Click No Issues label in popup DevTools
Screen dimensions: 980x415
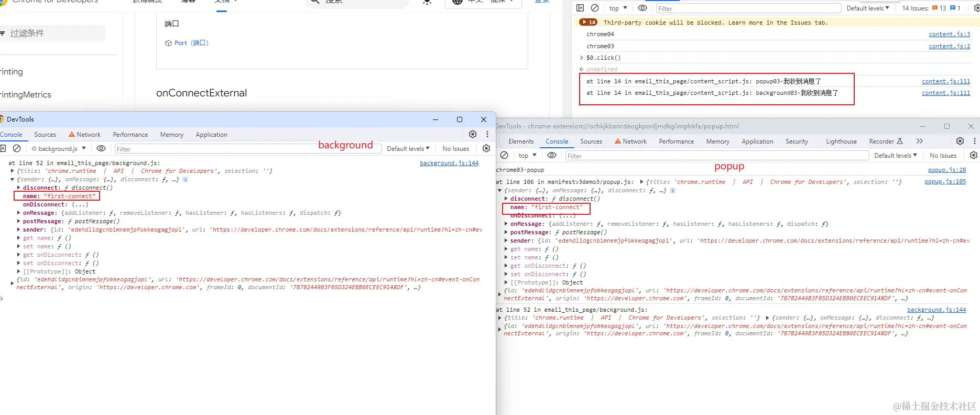coord(943,156)
